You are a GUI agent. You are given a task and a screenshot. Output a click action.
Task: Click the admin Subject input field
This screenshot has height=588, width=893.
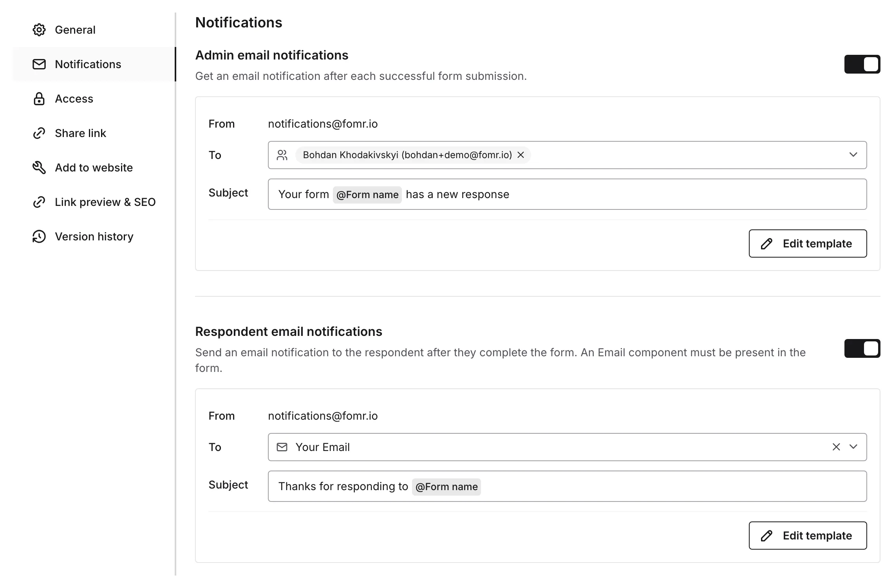(567, 194)
